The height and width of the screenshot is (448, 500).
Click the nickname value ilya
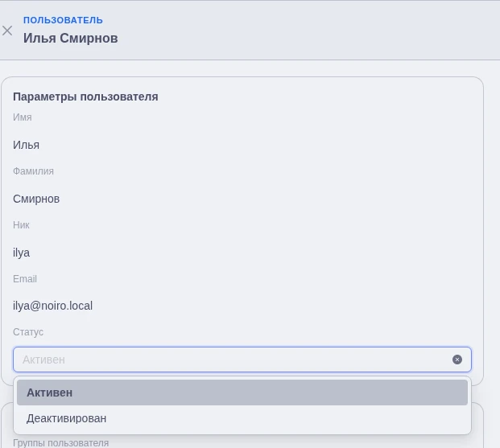(x=22, y=253)
